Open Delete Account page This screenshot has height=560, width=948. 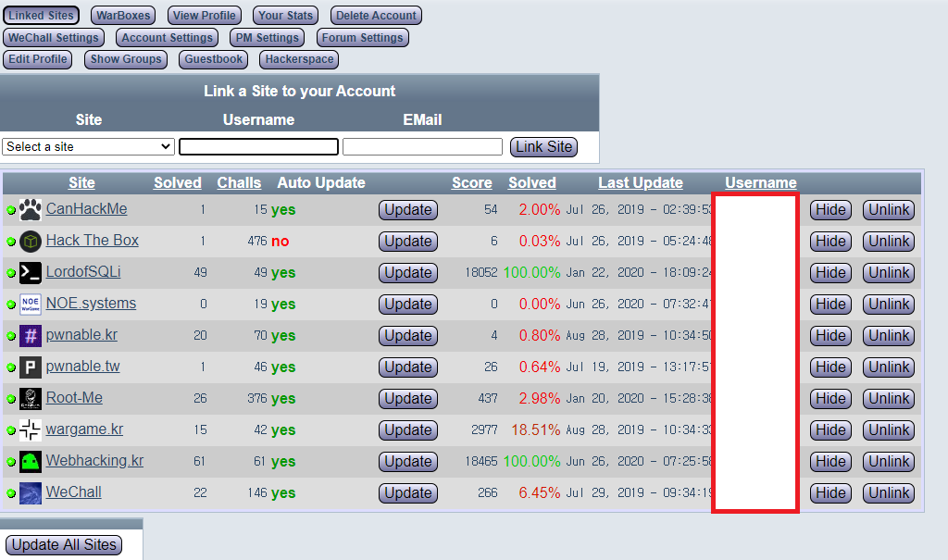coord(376,15)
